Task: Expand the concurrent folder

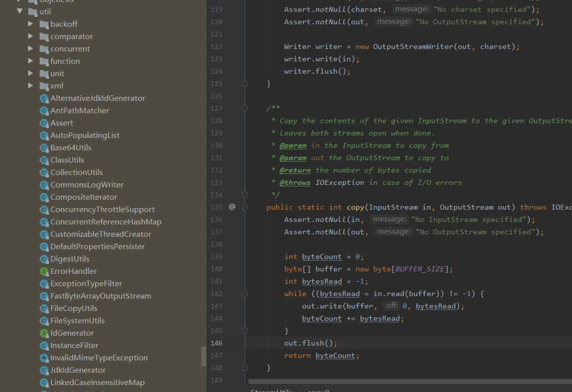Action: (31, 48)
